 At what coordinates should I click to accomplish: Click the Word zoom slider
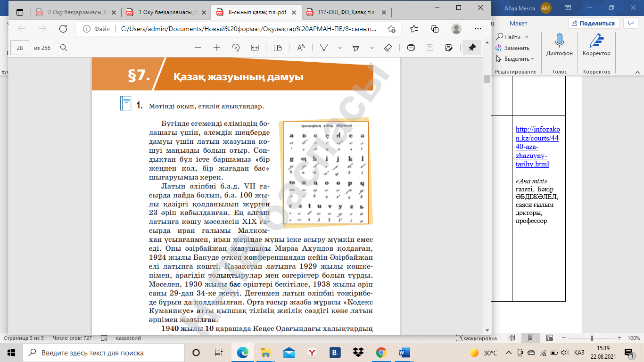[x=592, y=338]
